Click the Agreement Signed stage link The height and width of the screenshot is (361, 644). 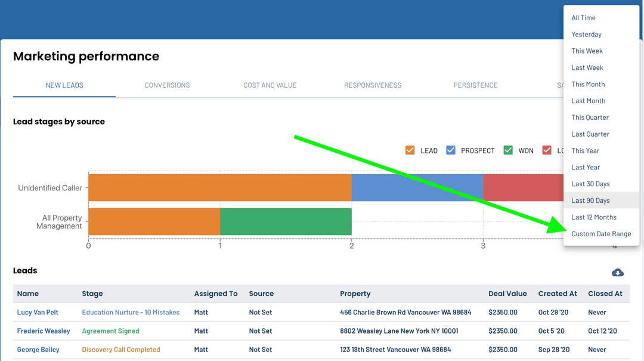(x=110, y=331)
